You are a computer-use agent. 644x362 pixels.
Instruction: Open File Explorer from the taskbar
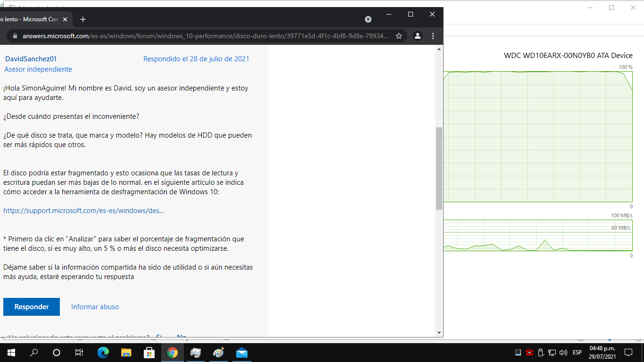click(126, 353)
